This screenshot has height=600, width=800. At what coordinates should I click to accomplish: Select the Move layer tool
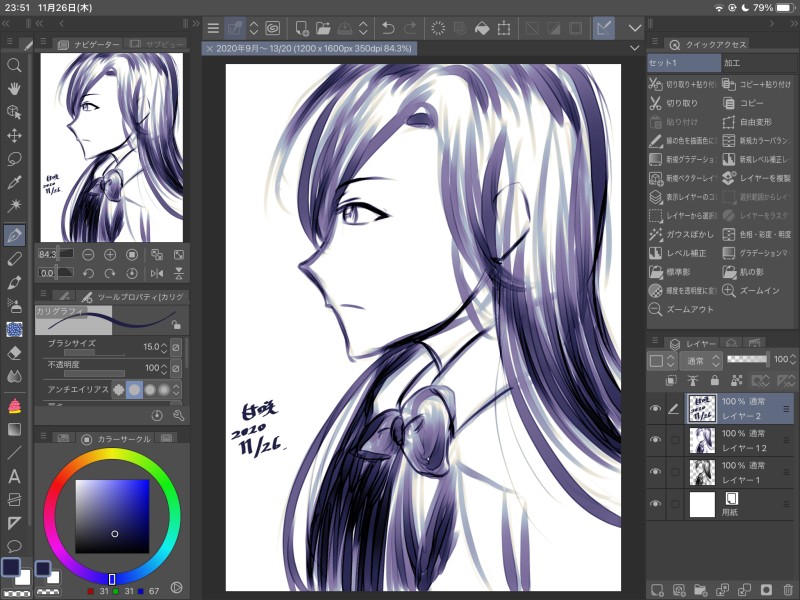point(14,135)
